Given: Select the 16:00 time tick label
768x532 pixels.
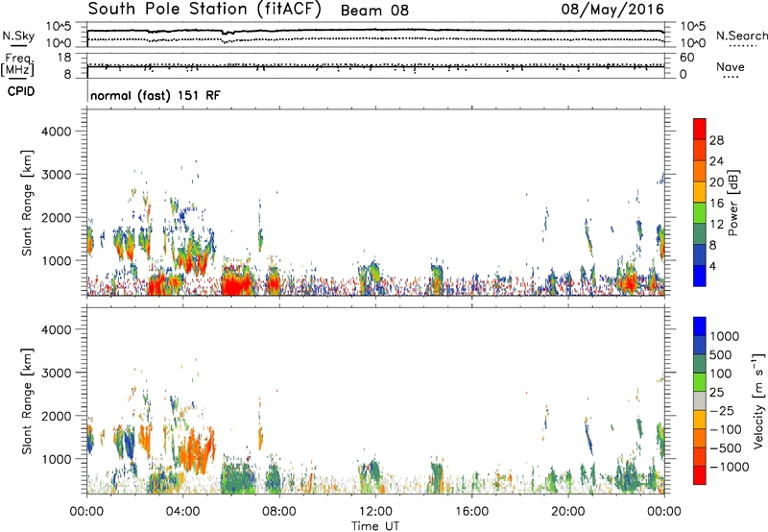Looking at the screenshot, I should point(471,512).
